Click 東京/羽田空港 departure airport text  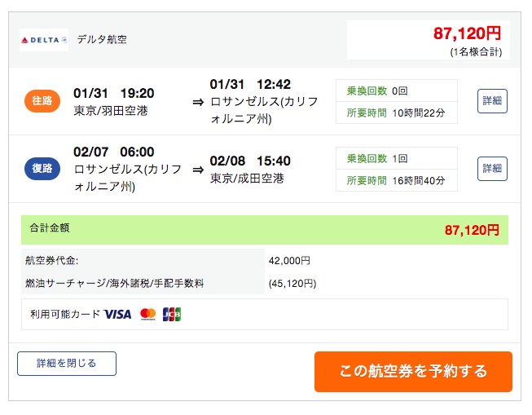pyautogui.click(x=111, y=111)
